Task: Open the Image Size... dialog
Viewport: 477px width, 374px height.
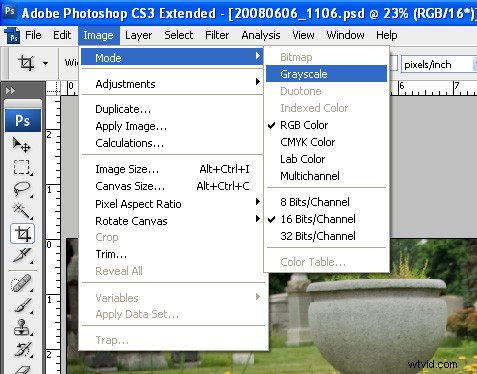Action: 172,169
